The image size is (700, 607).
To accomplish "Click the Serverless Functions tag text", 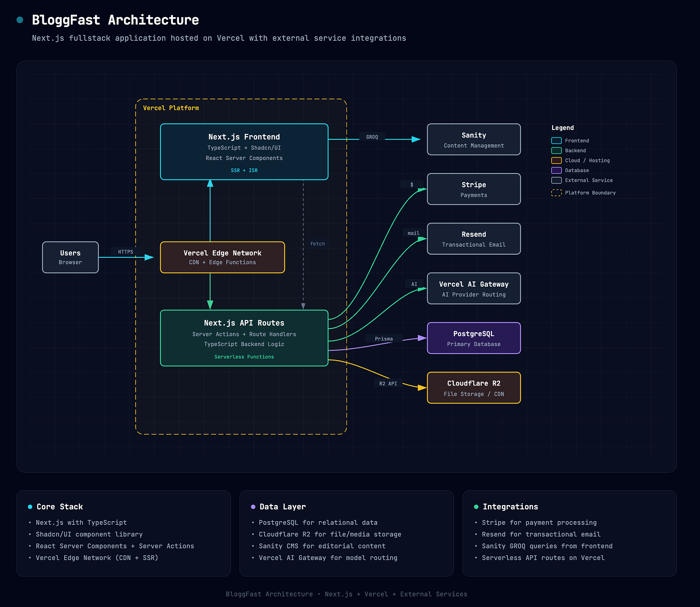I will click(244, 357).
